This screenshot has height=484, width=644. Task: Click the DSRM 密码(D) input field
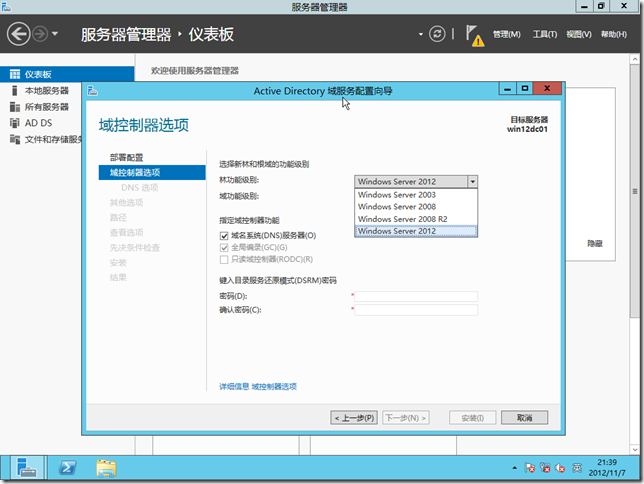pyautogui.click(x=416, y=296)
